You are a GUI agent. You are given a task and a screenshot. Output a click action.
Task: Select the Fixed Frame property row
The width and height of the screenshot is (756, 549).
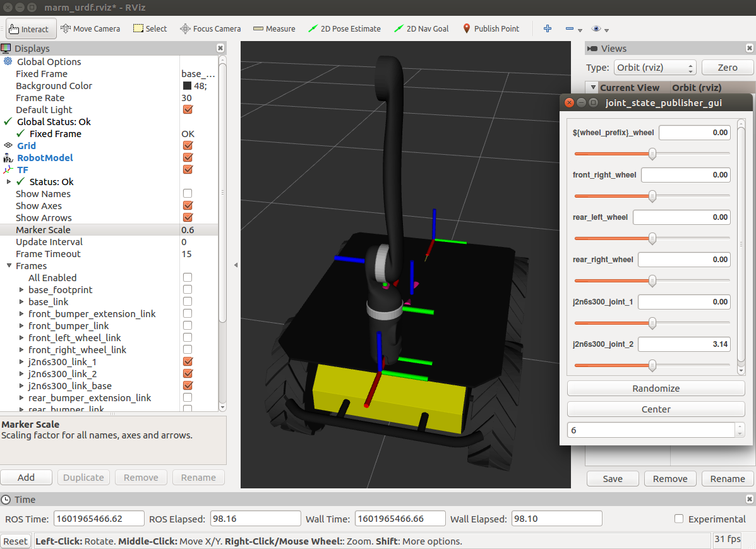click(x=109, y=74)
